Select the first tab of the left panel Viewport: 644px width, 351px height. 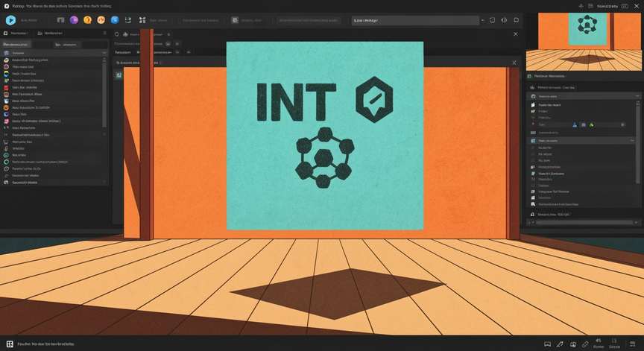click(16, 33)
